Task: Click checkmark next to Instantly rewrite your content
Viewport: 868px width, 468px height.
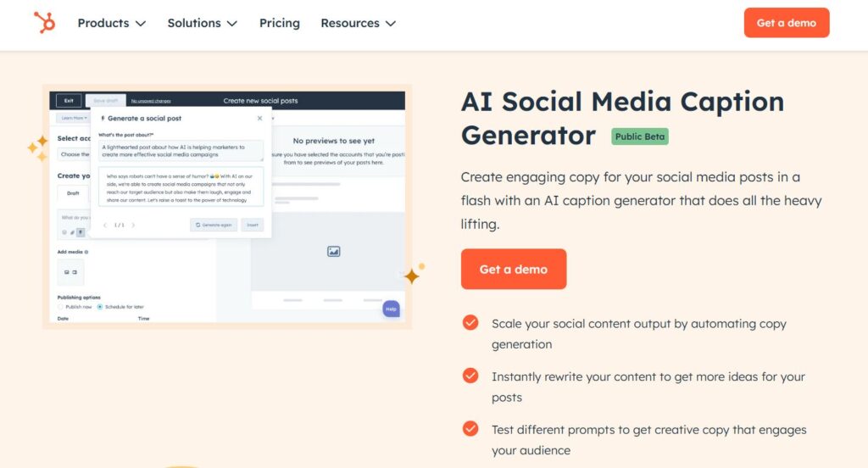Action: coord(470,376)
